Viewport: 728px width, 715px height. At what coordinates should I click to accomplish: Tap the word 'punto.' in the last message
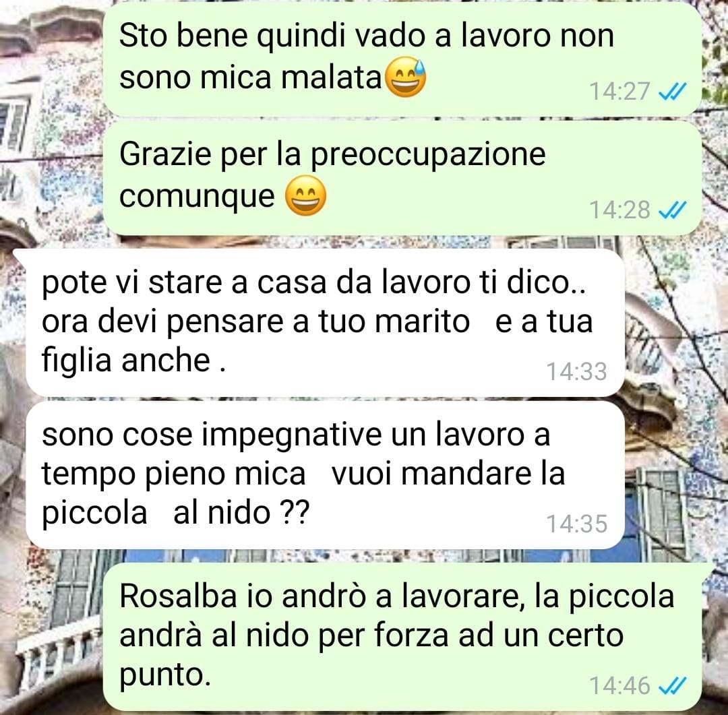point(165,676)
